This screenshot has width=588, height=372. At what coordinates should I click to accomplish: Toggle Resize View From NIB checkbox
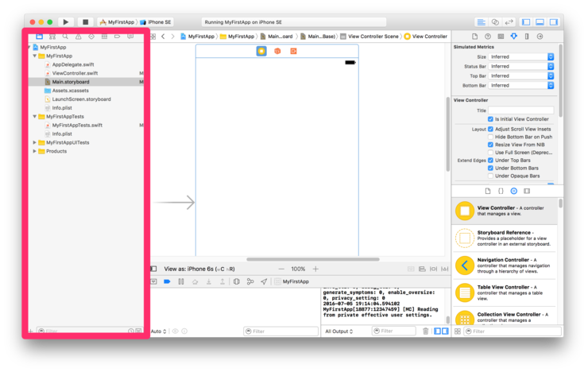pos(490,145)
